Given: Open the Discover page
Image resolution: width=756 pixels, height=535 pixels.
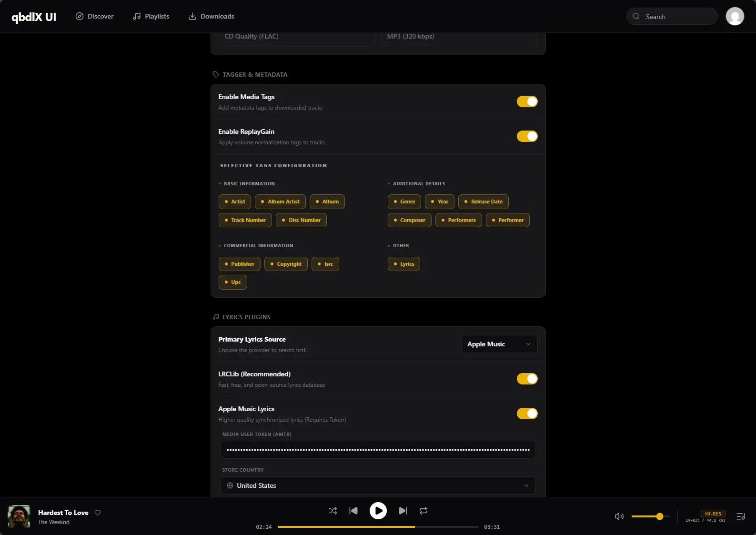Looking at the screenshot, I should click(94, 16).
